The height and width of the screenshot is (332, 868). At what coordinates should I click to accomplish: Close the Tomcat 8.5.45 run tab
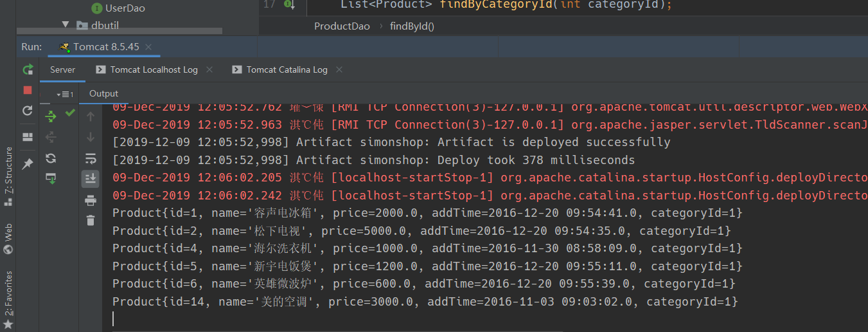(148, 47)
